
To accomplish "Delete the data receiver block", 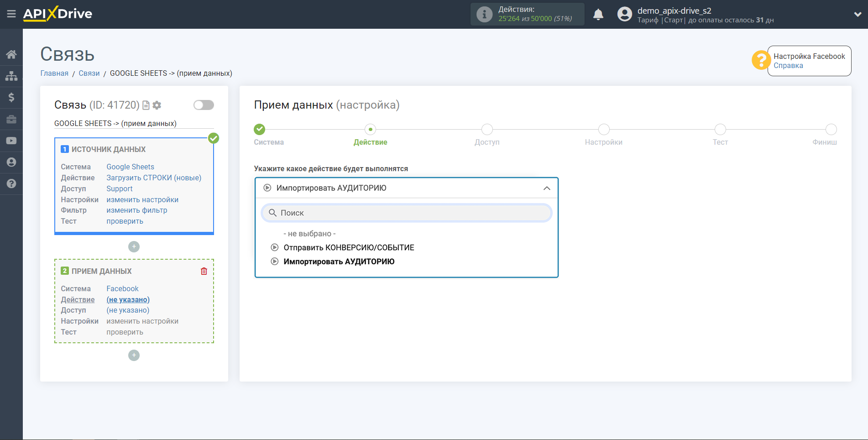I will [x=204, y=271].
